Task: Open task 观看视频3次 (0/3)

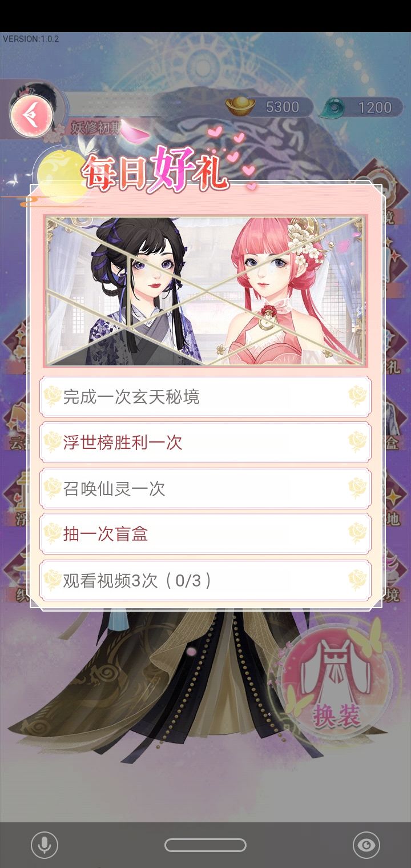Action: (x=205, y=580)
